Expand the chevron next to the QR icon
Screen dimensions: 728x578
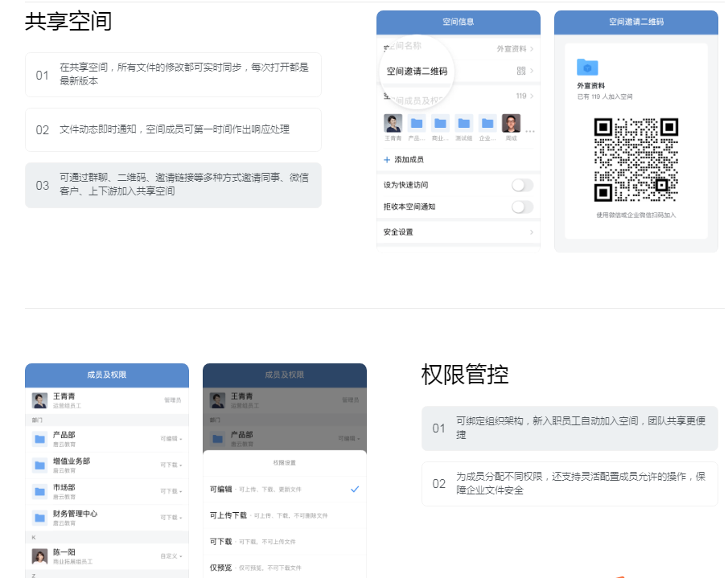tap(532, 71)
